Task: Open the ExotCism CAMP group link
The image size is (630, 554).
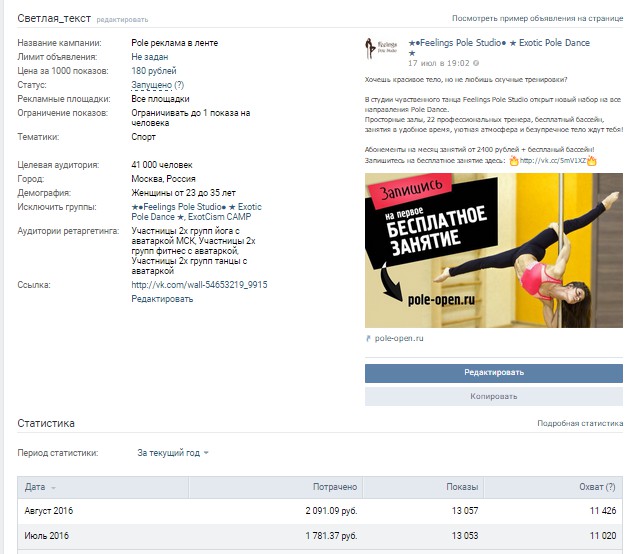Action: point(219,217)
